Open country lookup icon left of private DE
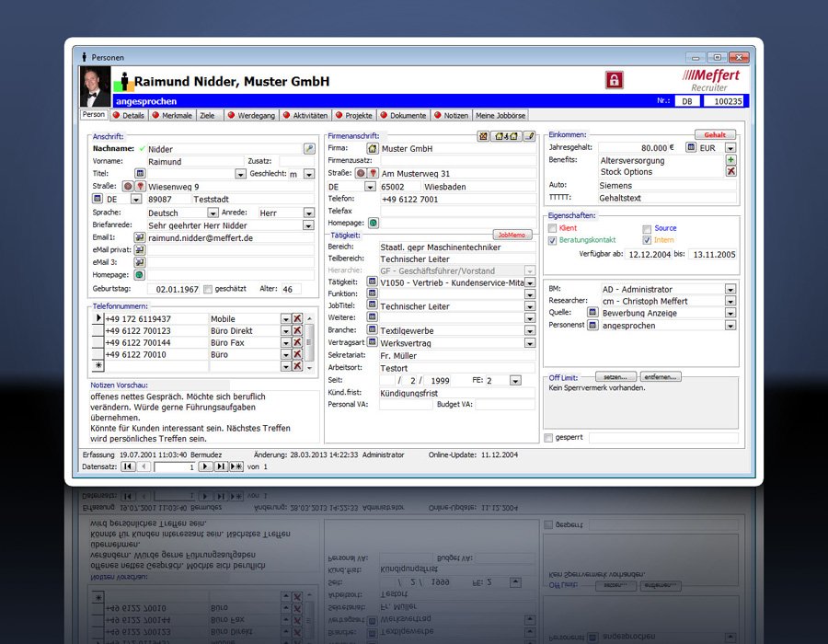Screen dimensions: 828x644 click(x=98, y=199)
